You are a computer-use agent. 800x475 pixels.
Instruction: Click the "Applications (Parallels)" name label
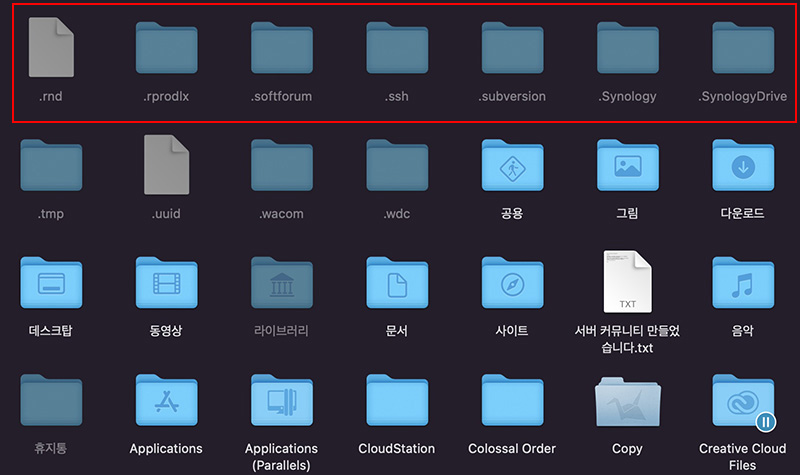282,457
